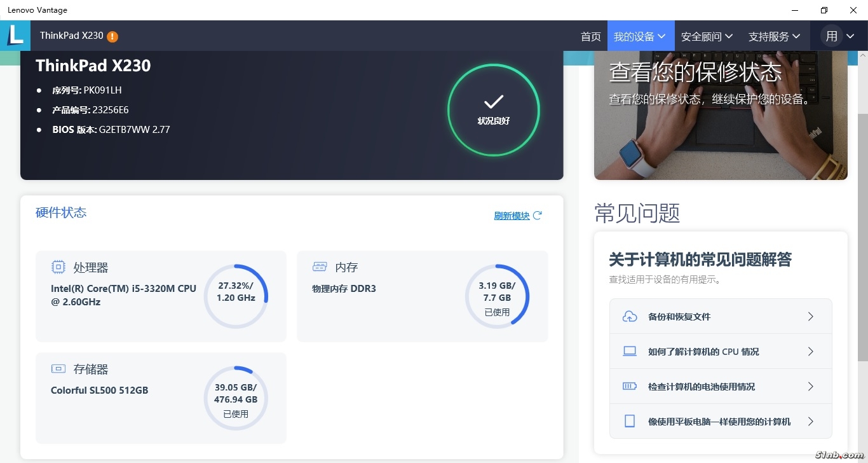Click the storage drive icon beside 存储器
The height and width of the screenshot is (463, 868).
click(58, 368)
